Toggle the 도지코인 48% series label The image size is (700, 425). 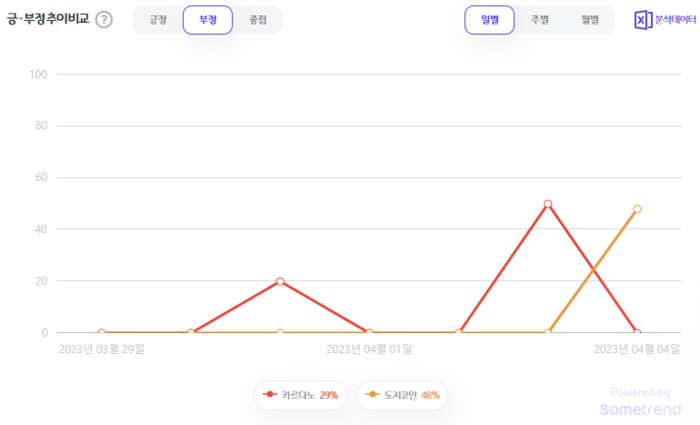coord(412,395)
